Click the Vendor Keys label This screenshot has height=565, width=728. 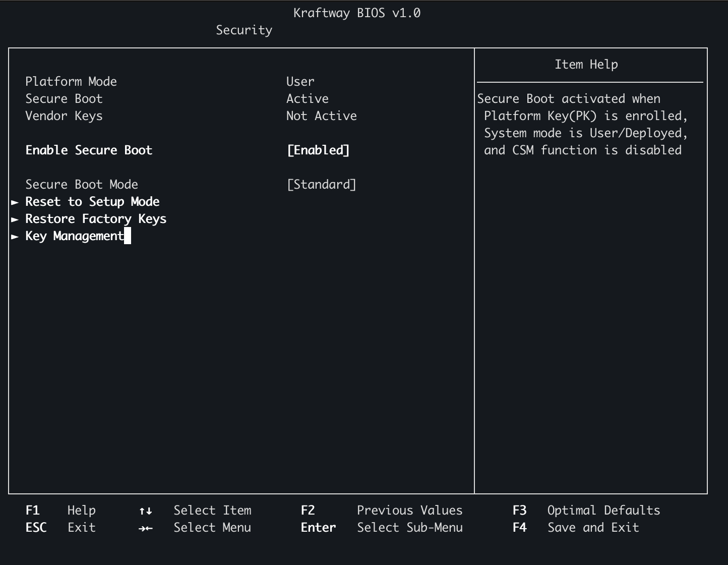(64, 116)
